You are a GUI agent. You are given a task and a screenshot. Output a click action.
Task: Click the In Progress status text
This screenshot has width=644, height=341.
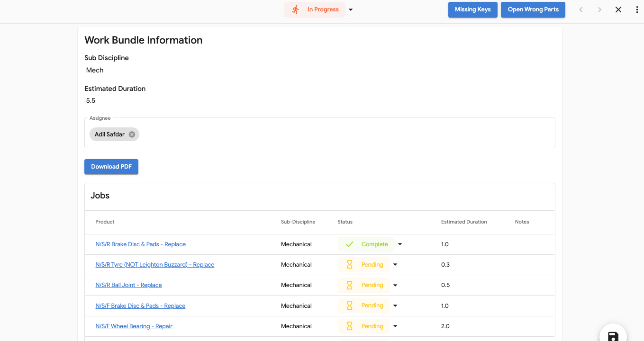[323, 9]
